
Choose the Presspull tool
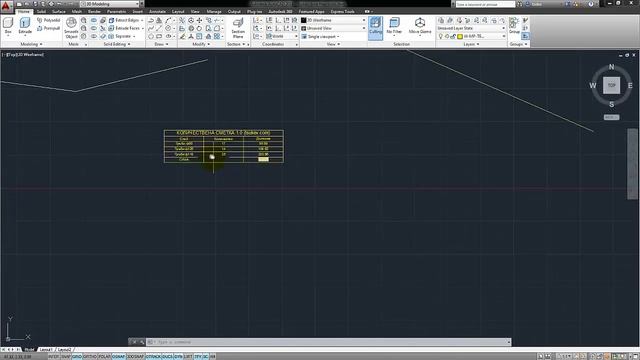[x=49, y=28]
